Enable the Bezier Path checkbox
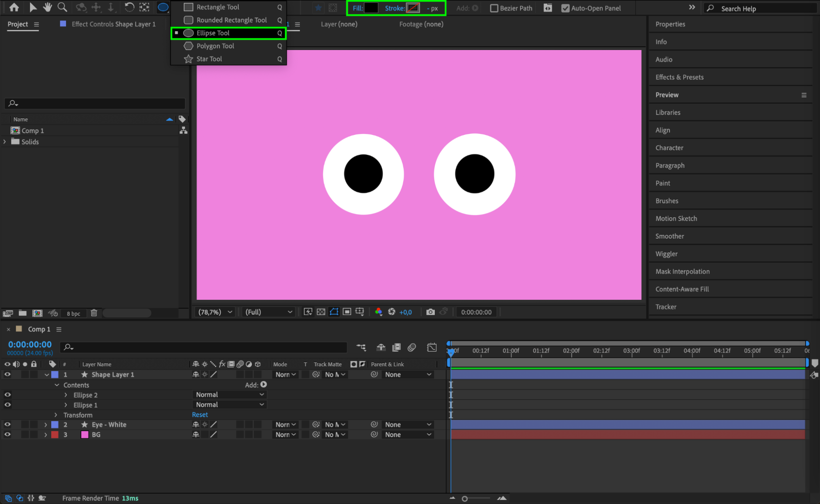Screen dimensions: 820x504 click(x=494, y=8)
